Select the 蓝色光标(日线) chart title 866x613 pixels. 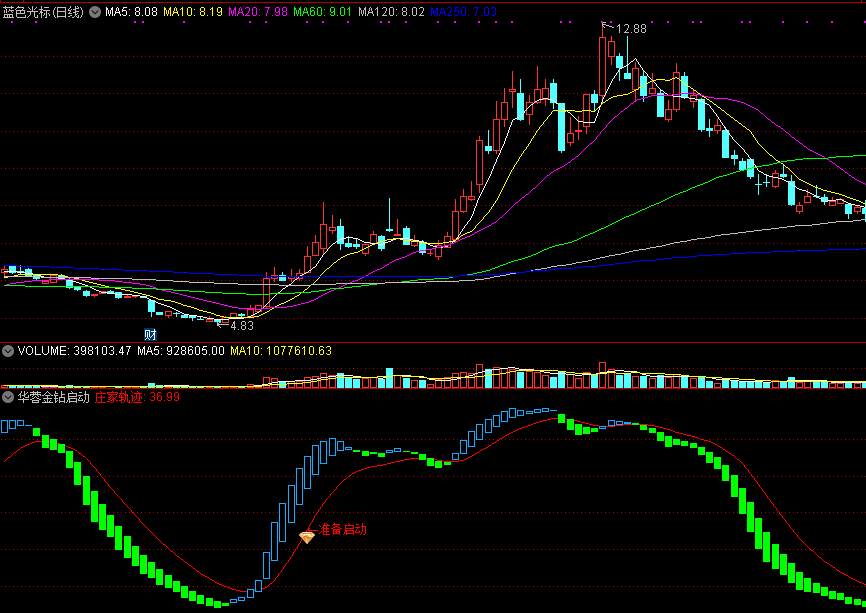(43, 12)
